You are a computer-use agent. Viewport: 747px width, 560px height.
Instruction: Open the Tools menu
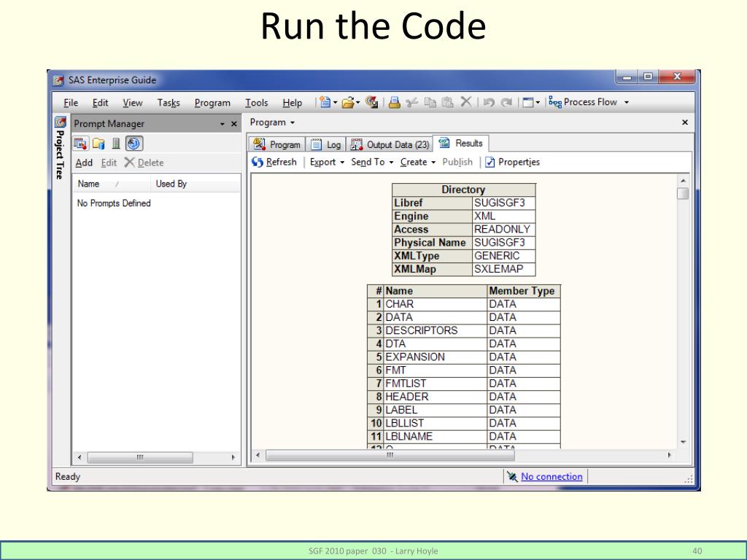(256, 103)
